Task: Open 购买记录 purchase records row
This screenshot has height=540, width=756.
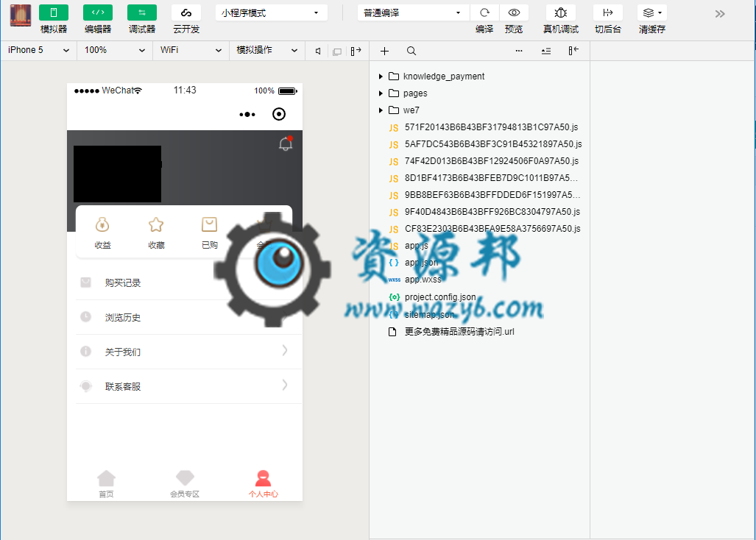Action: tap(189, 283)
